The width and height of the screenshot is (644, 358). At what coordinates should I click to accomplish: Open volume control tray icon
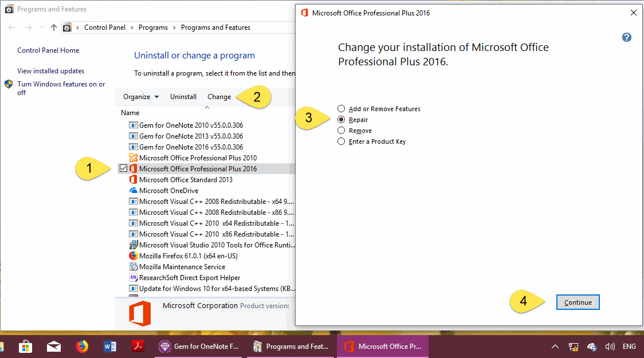pyautogui.click(x=610, y=347)
